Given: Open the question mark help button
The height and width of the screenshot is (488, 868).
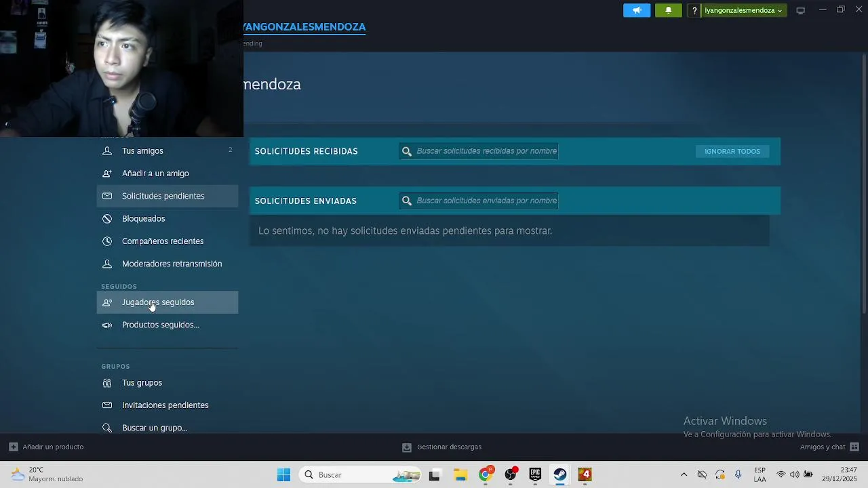Looking at the screenshot, I should 694,10.
